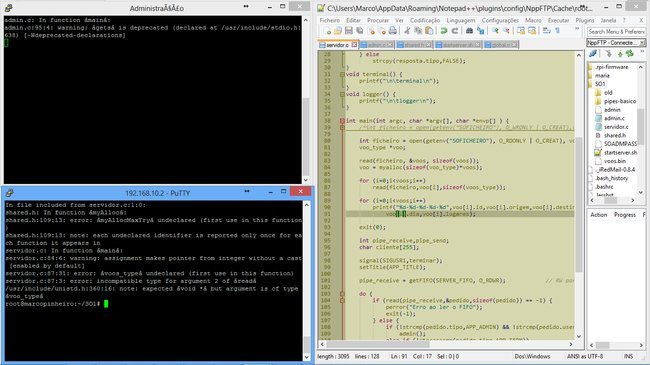Click the scroll-down arrow in lower PuTTY window
This screenshot has height=365, width=650.
307,357
